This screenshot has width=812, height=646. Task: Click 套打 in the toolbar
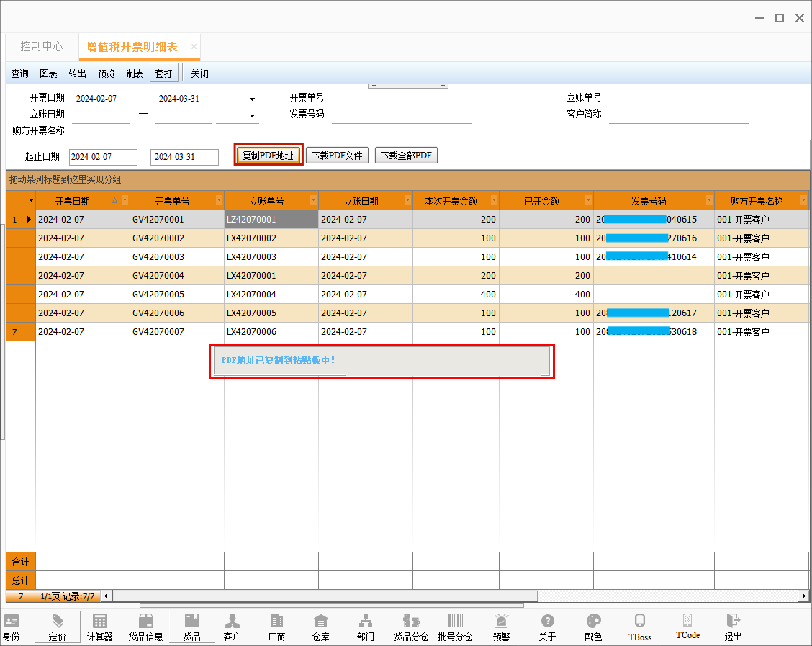tap(163, 73)
